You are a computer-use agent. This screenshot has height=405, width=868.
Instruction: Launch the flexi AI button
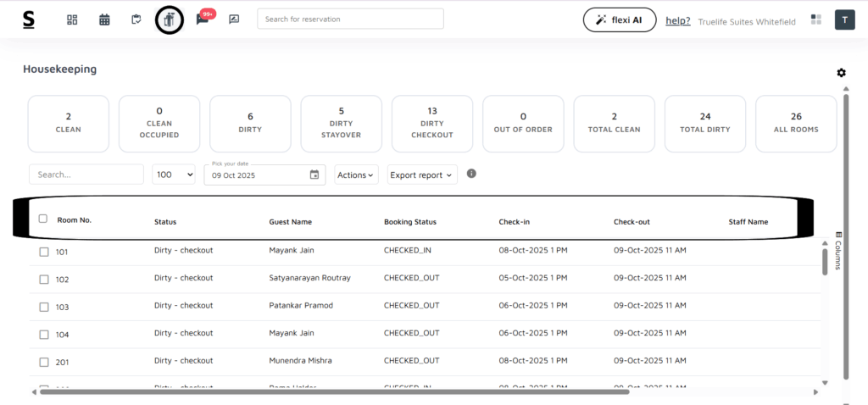click(619, 19)
